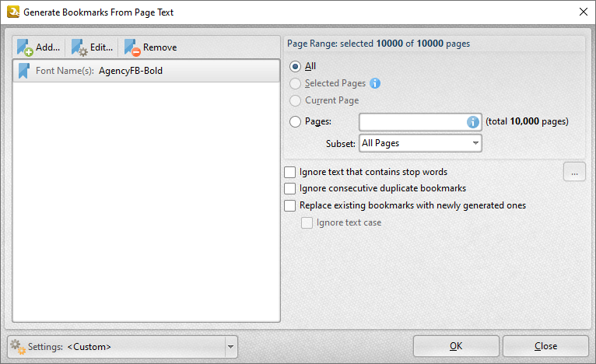Click the OK button
The width and height of the screenshot is (596, 364).
[x=456, y=346]
